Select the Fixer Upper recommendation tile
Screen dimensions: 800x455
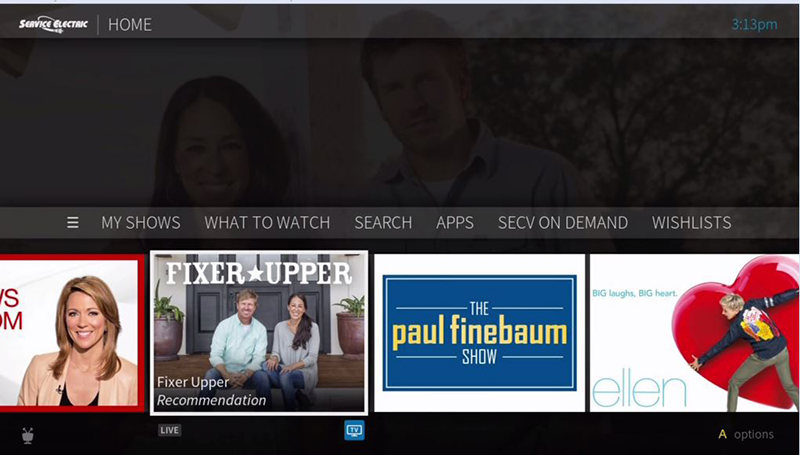click(x=259, y=333)
